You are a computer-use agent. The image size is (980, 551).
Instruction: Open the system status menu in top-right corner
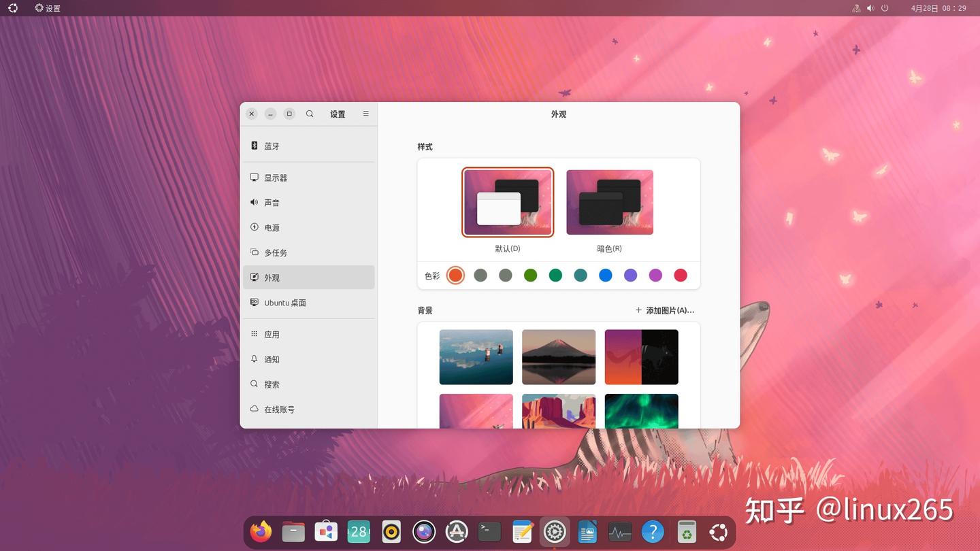869,8
